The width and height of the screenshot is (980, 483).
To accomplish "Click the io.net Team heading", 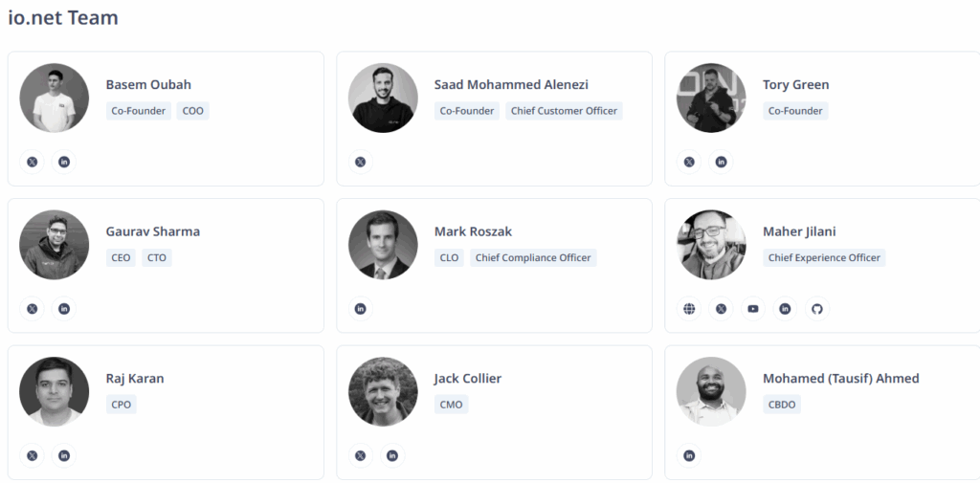I will [x=63, y=17].
